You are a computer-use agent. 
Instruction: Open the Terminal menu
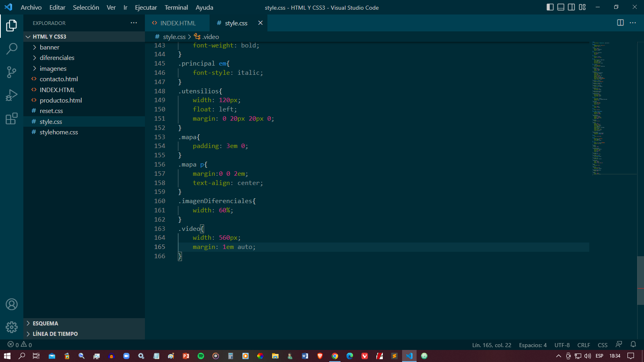tap(176, 7)
